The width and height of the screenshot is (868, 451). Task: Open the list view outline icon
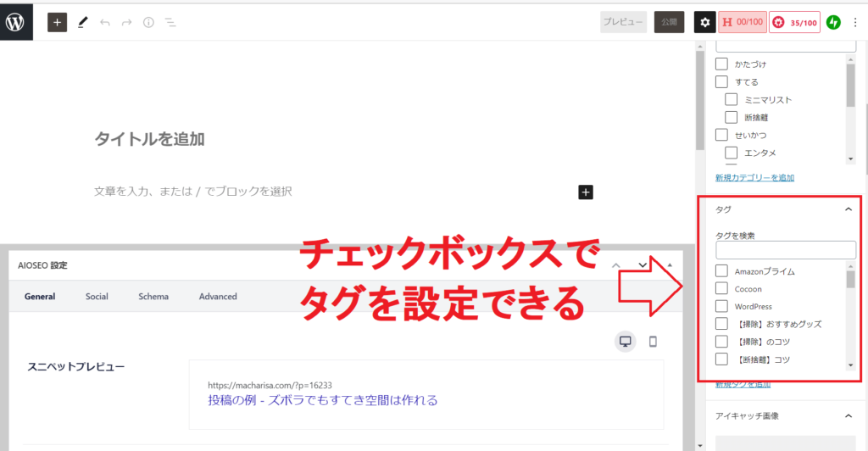coord(170,23)
